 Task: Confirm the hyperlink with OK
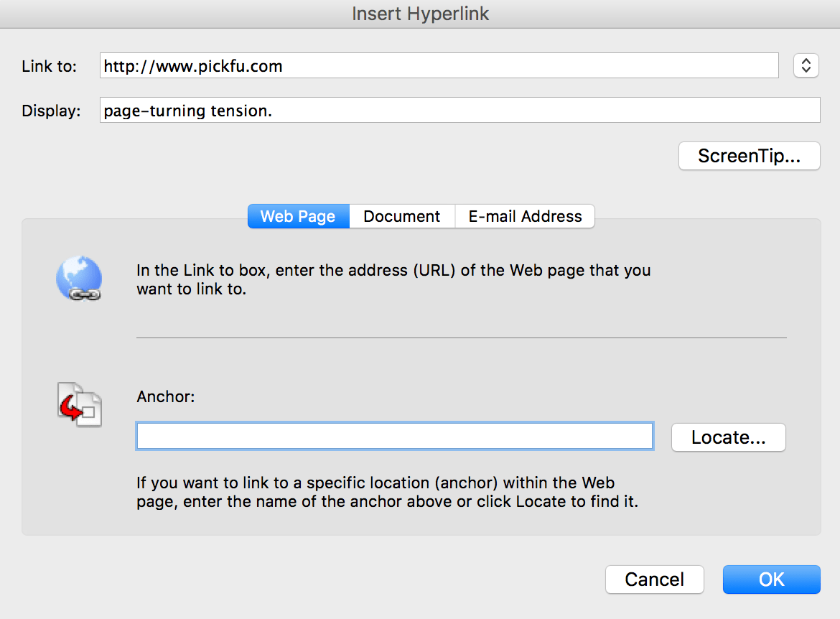[771, 580]
